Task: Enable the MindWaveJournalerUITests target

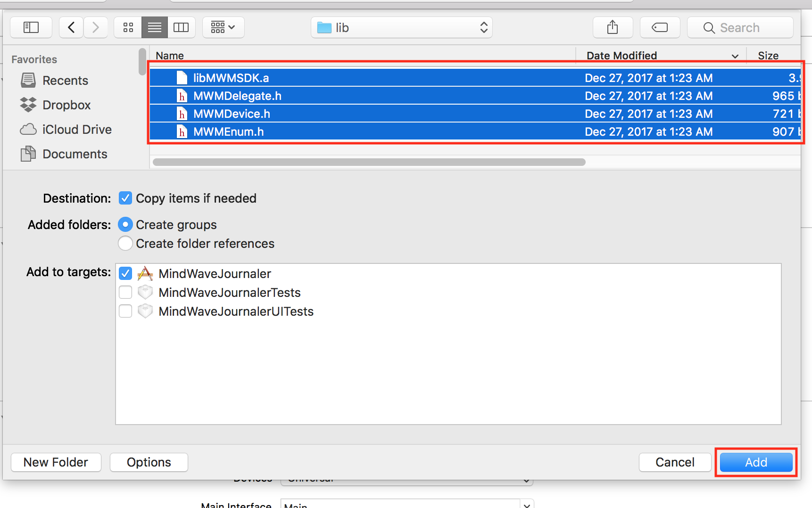Action: click(x=125, y=311)
